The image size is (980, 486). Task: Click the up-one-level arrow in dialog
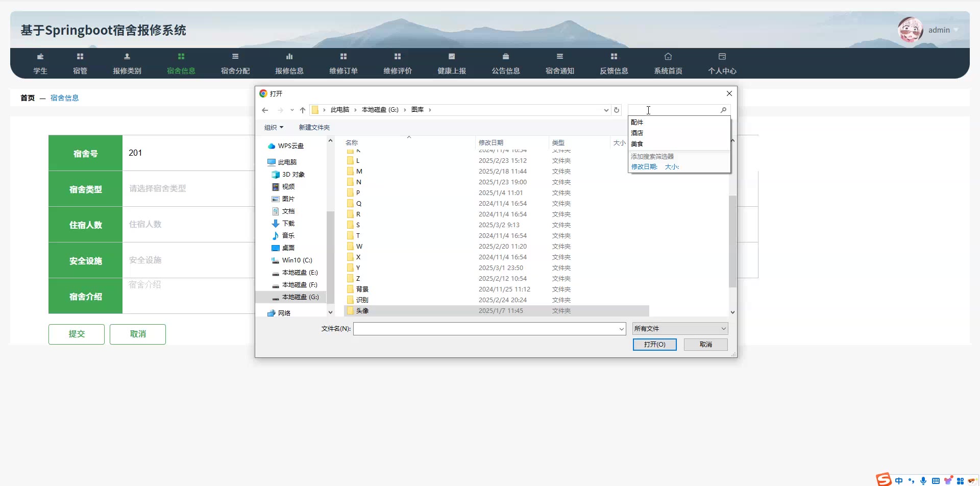303,110
